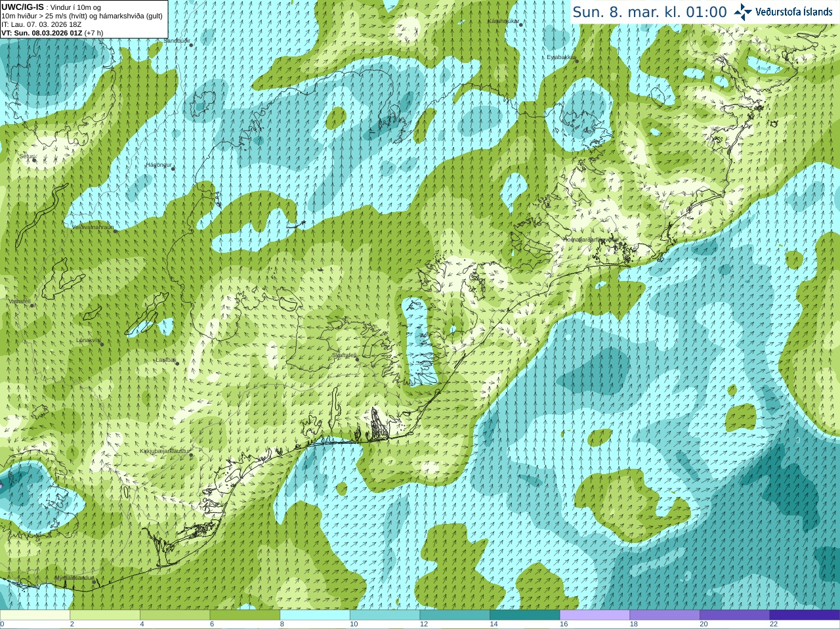Screen dimensions: 840x629
Task: Click the Mýrdalssandur station label
Action: click(74, 577)
